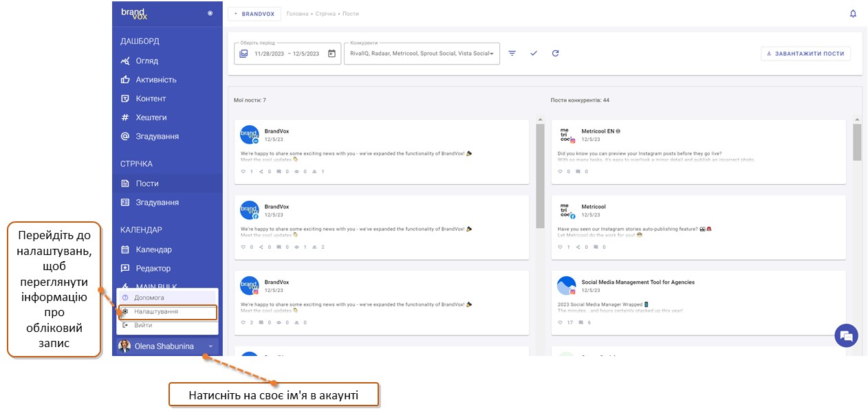Click the period preset icon in date field
Screen dimensions: 868x411
click(243, 54)
